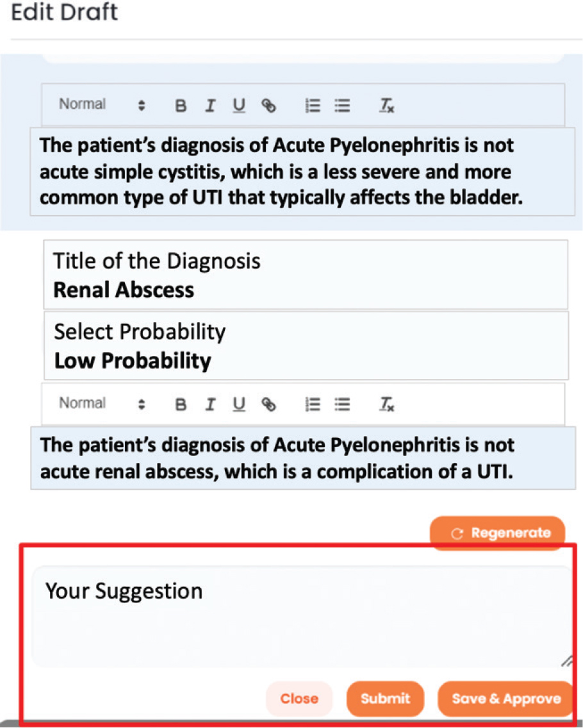Click the Submit button
The image size is (583, 728).
pos(385,699)
